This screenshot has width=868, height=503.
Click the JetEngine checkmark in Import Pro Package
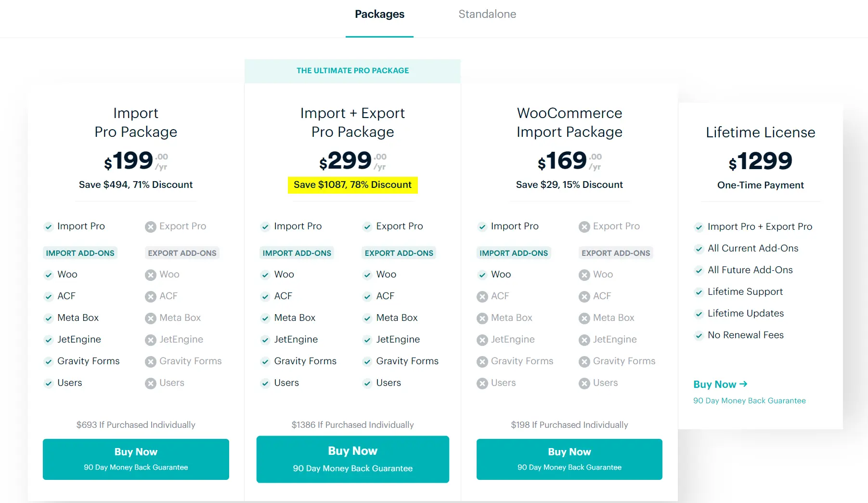pyautogui.click(x=49, y=340)
